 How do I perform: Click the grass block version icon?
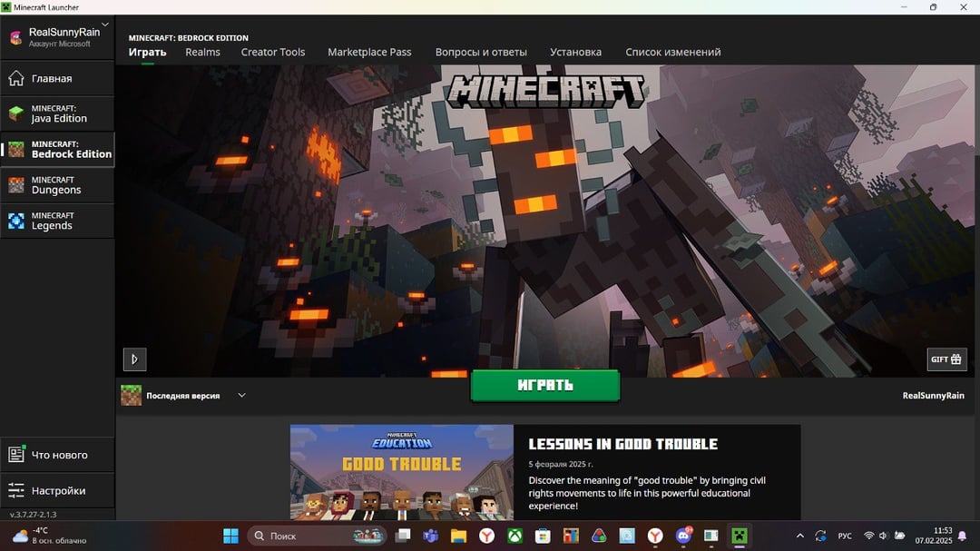tap(131, 395)
